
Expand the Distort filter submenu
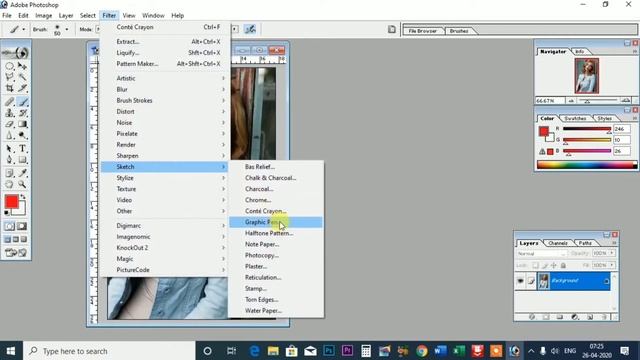tap(164, 111)
